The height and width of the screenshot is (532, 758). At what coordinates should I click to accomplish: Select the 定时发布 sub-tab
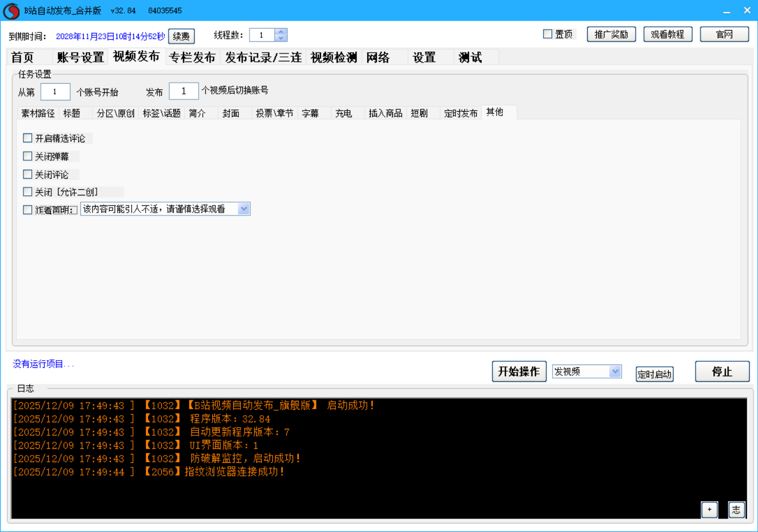[460, 113]
